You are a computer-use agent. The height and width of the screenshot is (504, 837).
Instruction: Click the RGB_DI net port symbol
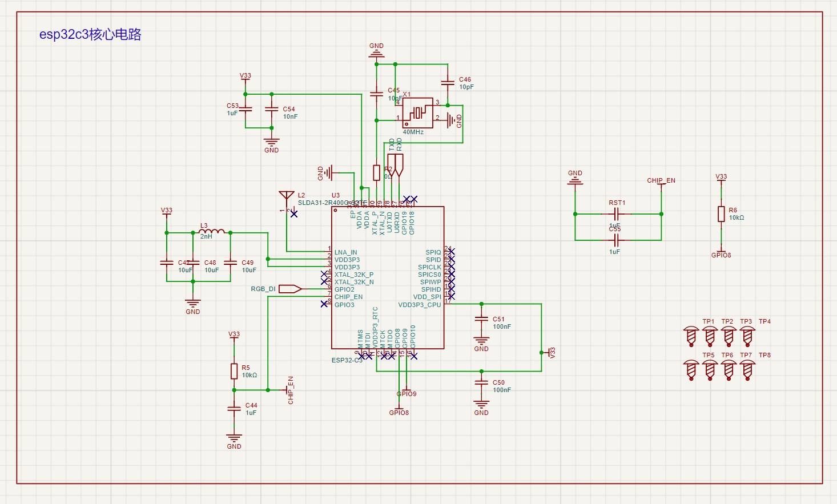[x=290, y=289]
